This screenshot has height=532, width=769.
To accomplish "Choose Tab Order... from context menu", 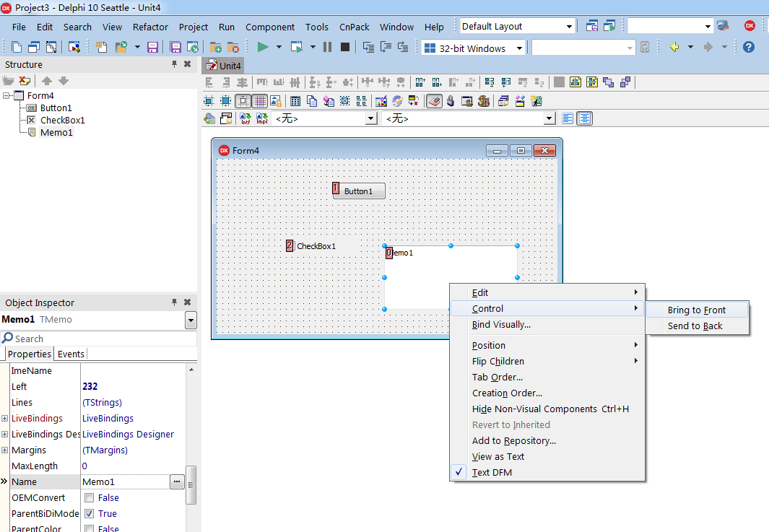I will click(547, 377).
